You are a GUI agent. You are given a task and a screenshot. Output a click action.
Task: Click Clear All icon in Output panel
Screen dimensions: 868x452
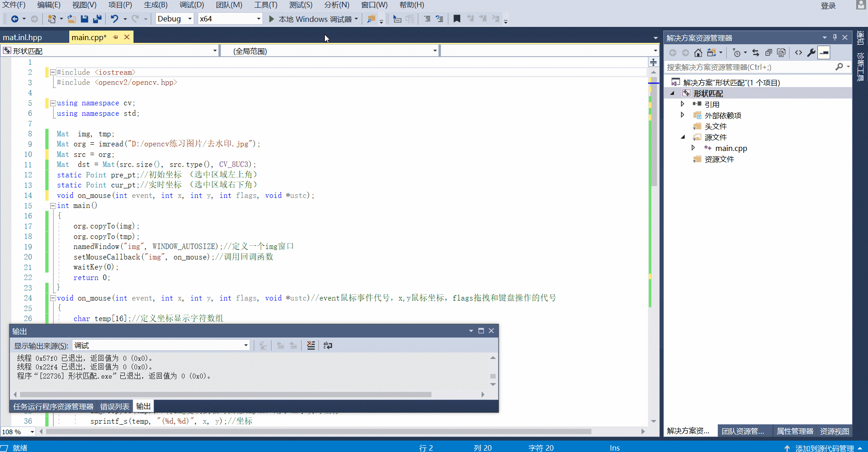(x=311, y=345)
